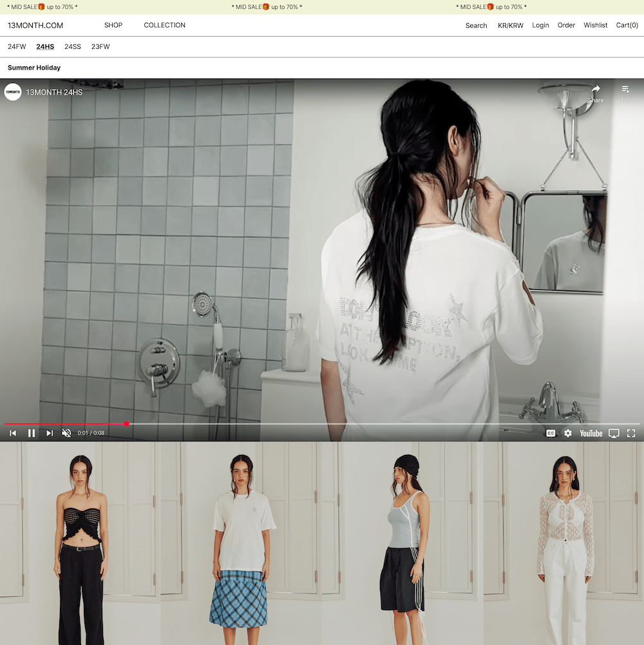
Task: Click the 13MONTH channel avatar
Action: point(13,92)
